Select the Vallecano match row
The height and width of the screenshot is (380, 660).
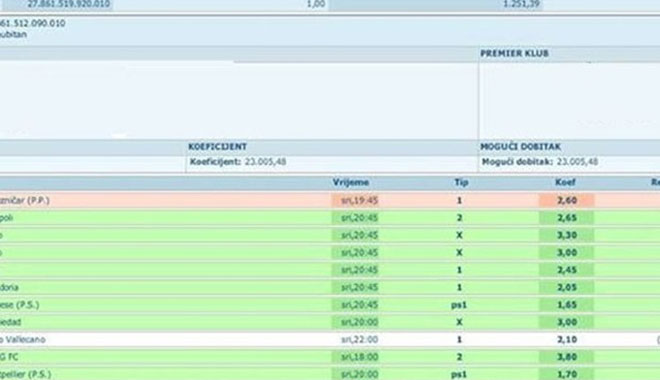point(330,339)
